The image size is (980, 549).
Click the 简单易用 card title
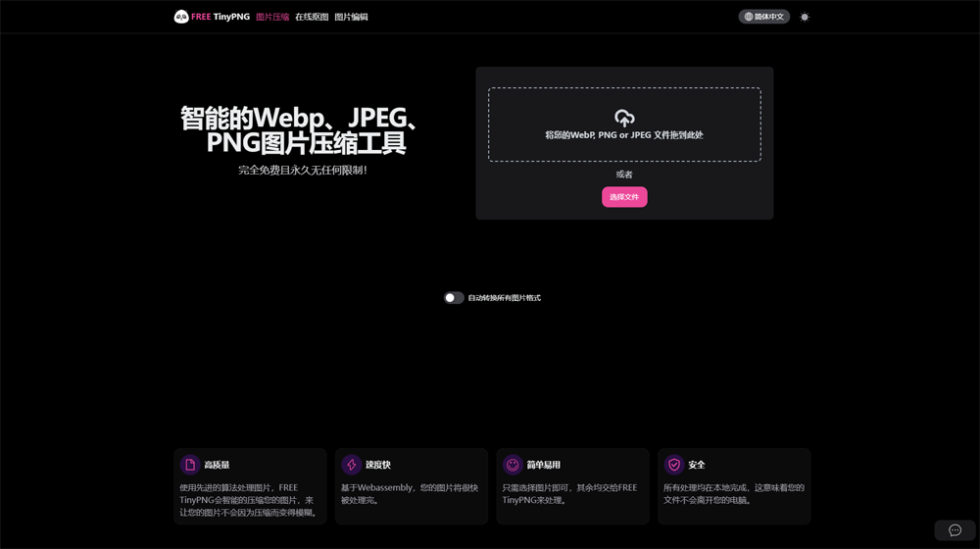[543, 465]
